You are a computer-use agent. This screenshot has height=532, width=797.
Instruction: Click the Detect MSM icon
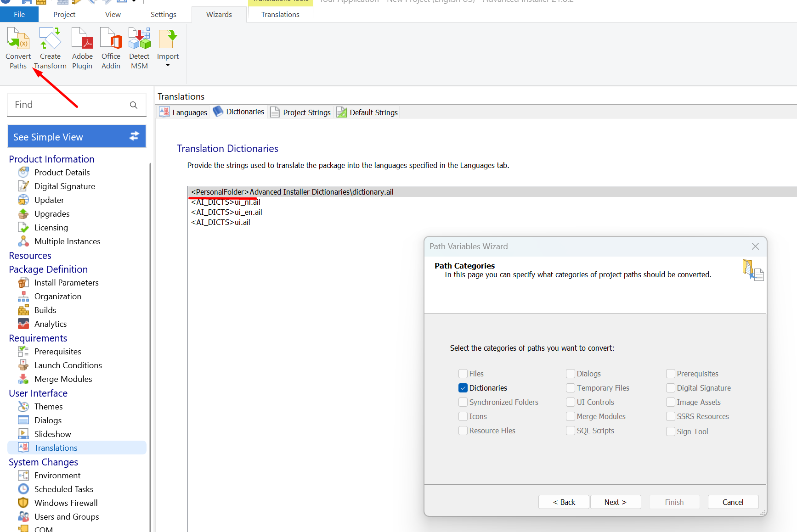139,39
